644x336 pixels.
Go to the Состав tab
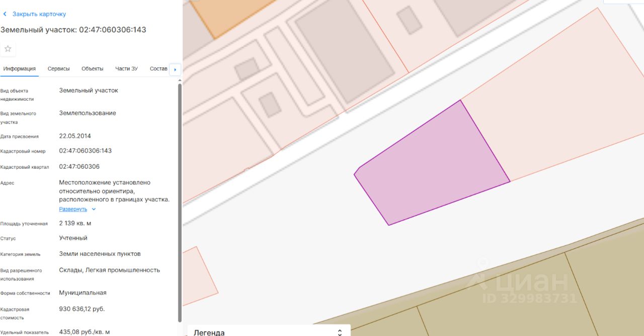click(x=158, y=69)
